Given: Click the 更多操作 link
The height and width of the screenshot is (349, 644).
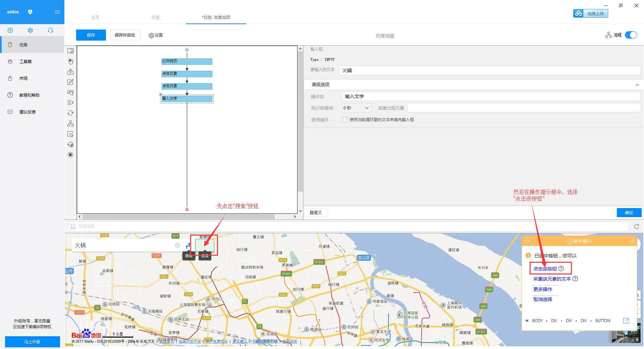Looking at the screenshot, I should [543, 289].
